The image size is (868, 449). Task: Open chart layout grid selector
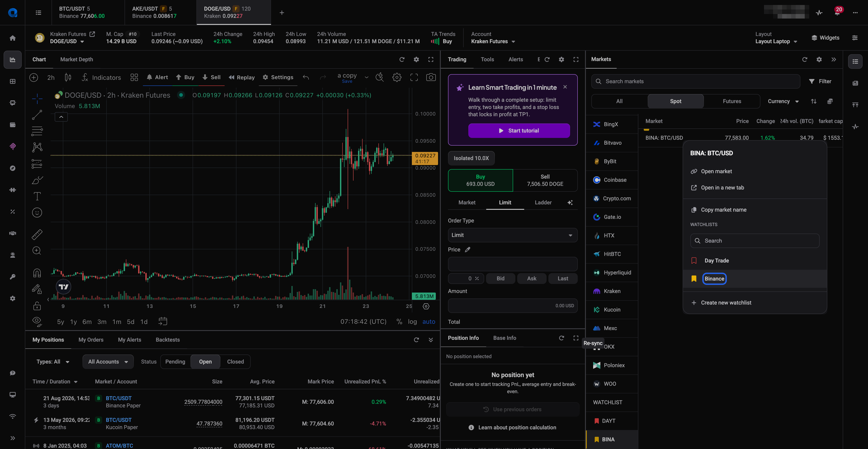(x=134, y=77)
